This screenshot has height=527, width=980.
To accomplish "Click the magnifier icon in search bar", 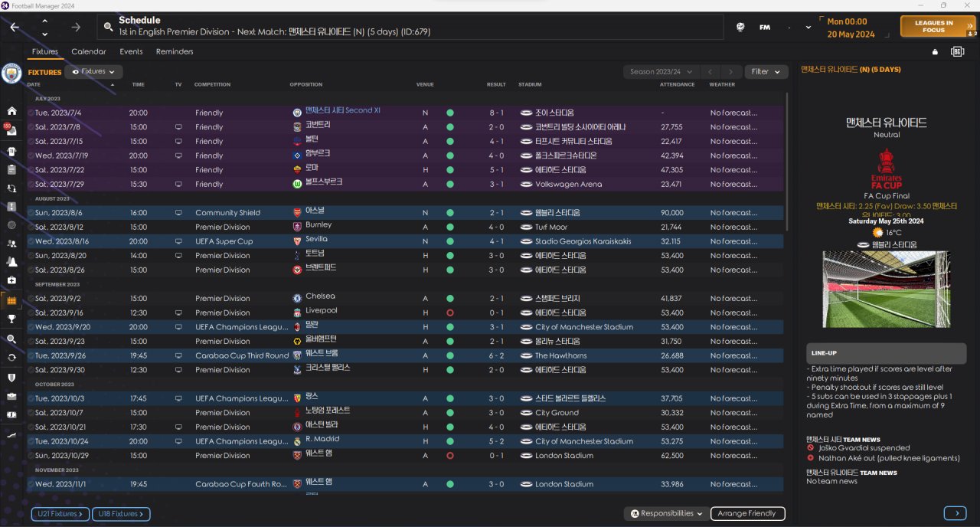I will [x=109, y=27].
